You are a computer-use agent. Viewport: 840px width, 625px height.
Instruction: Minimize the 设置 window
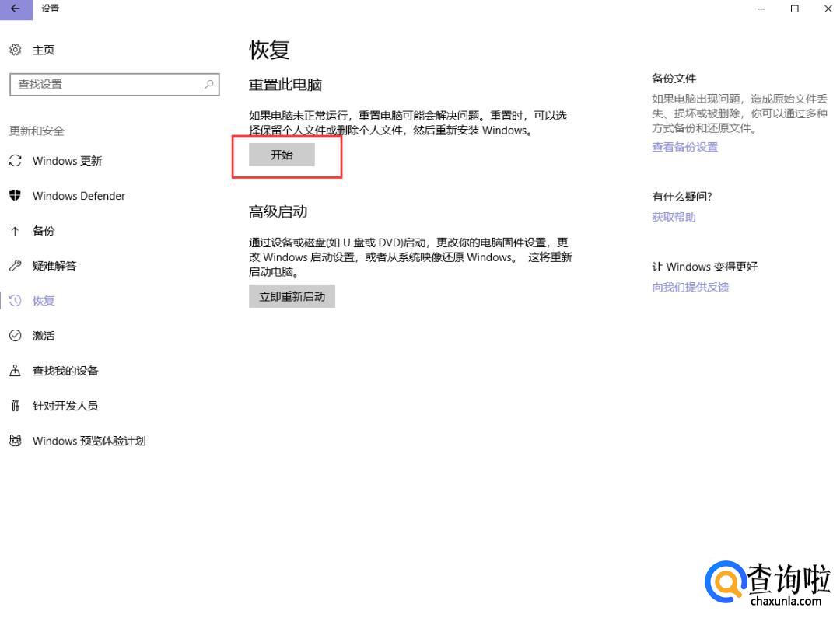pyautogui.click(x=761, y=9)
